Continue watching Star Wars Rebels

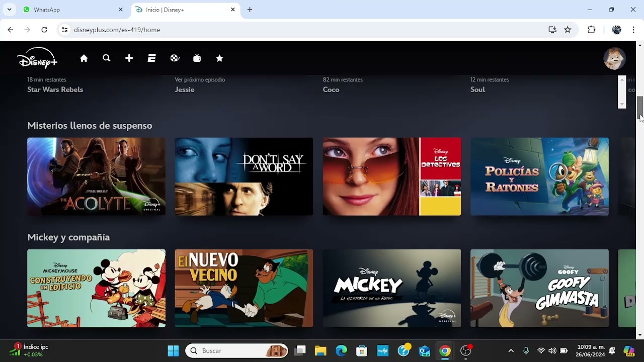[55, 89]
